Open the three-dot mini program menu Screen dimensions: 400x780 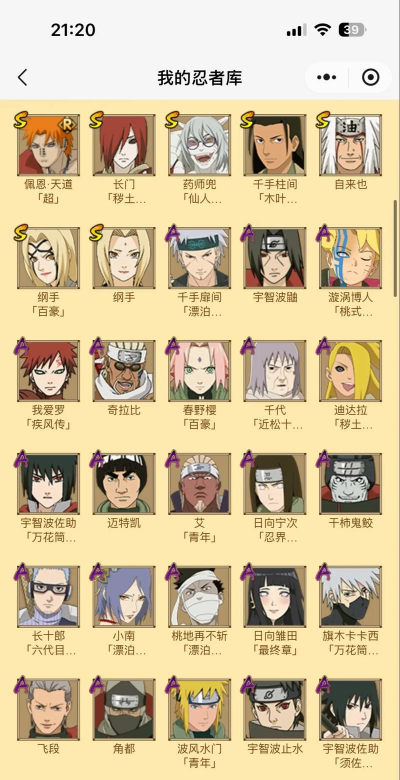(326, 78)
